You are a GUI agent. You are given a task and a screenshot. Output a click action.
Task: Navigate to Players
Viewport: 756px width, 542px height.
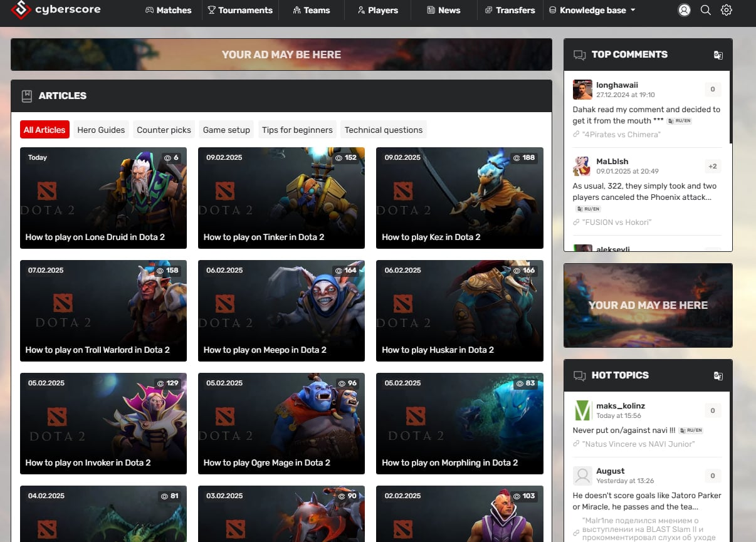click(378, 10)
